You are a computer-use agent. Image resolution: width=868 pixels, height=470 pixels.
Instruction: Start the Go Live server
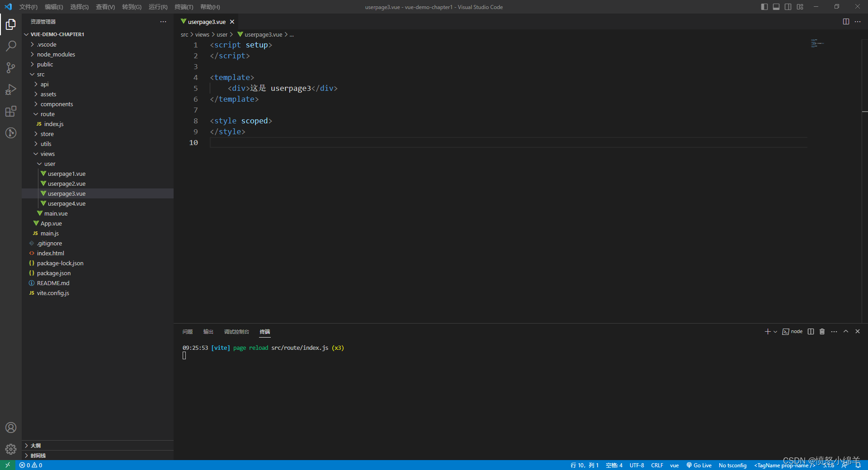pyautogui.click(x=699, y=465)
